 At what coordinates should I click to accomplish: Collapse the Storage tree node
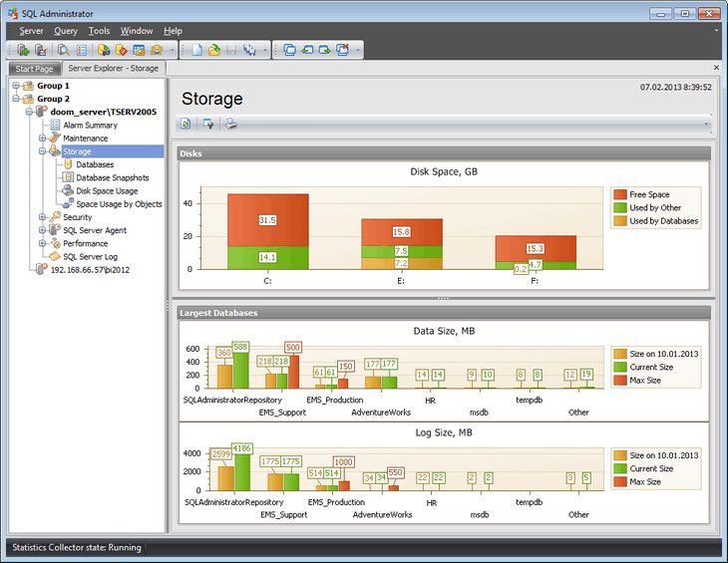pyautogui.click(x=42, y=151)
